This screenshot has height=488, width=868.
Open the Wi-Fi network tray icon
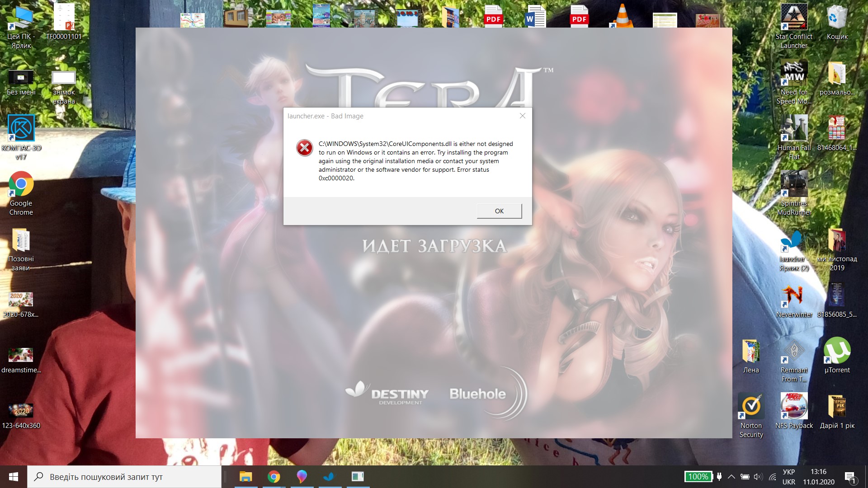(773, 477)
